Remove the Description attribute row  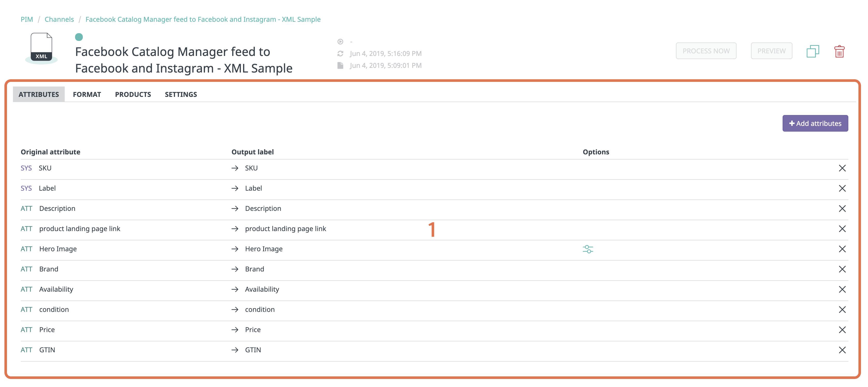842,209
